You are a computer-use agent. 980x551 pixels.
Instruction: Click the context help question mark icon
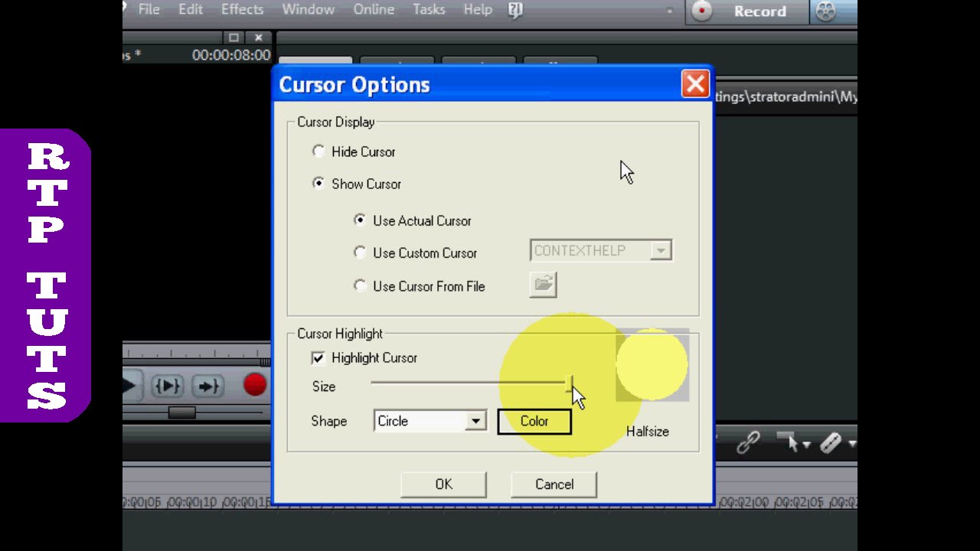515,10
